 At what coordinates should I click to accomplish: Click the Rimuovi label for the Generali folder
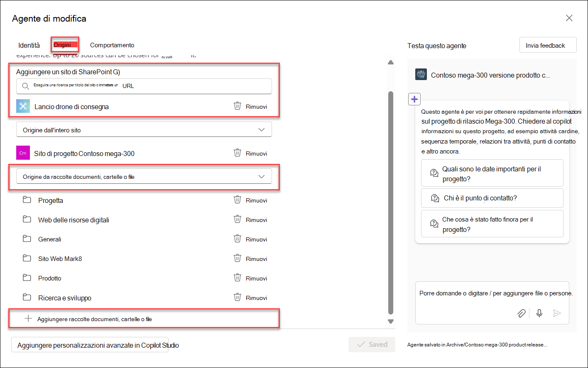pos(256,239)
